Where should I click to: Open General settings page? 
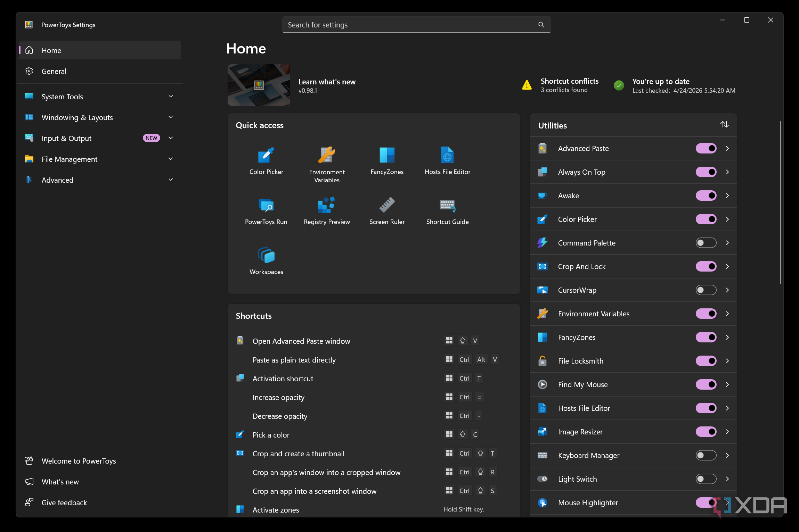pyautogui.click(x=100, y=71)
